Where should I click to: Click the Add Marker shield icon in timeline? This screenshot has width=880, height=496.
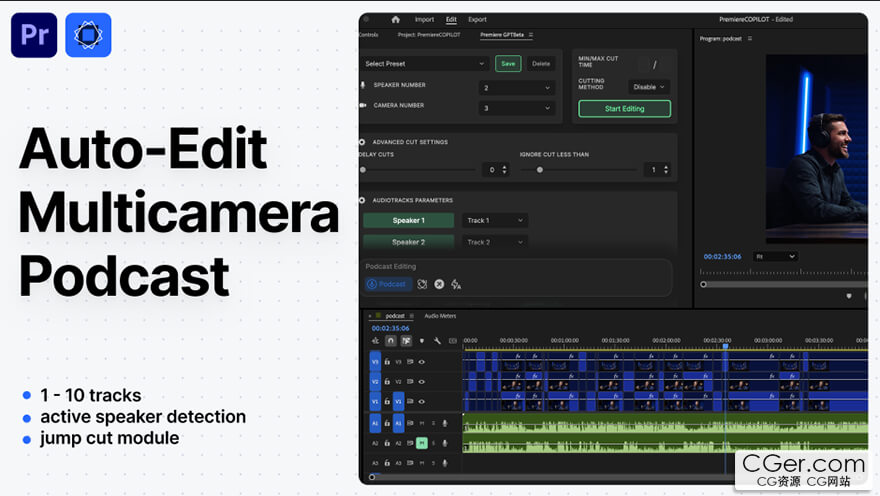click(x=421, y=341)
